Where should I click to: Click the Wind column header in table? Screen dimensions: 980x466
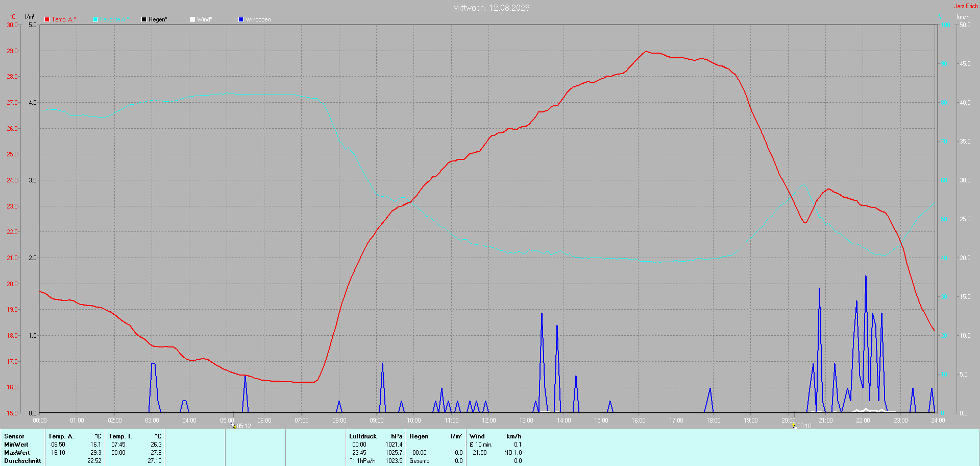[x=477, y=436]
